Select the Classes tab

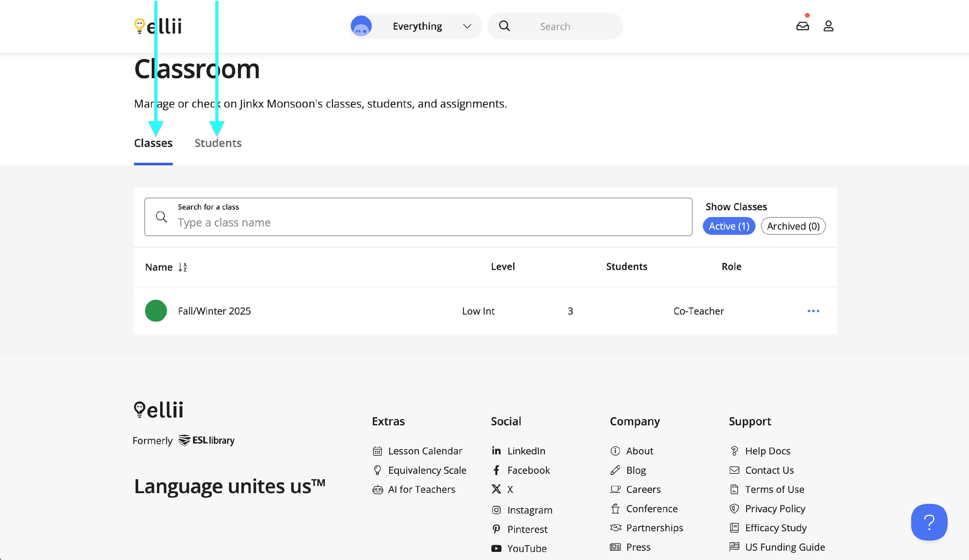tap(153, 143)
